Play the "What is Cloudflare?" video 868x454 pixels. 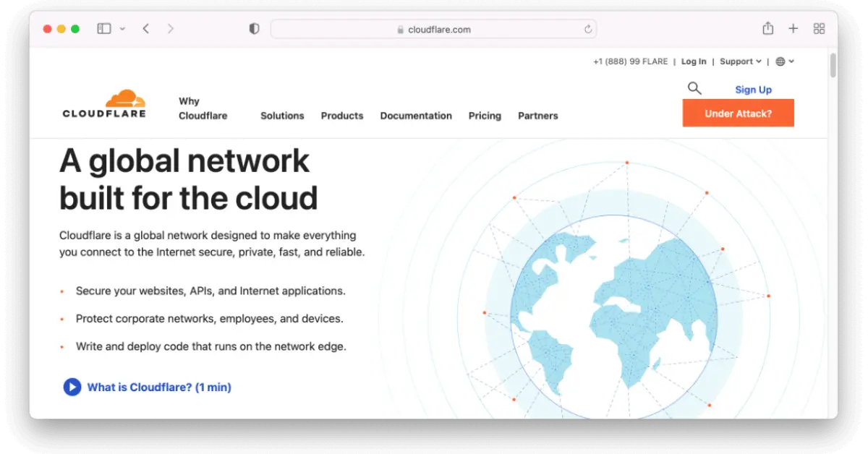click(x=72, y=387)
